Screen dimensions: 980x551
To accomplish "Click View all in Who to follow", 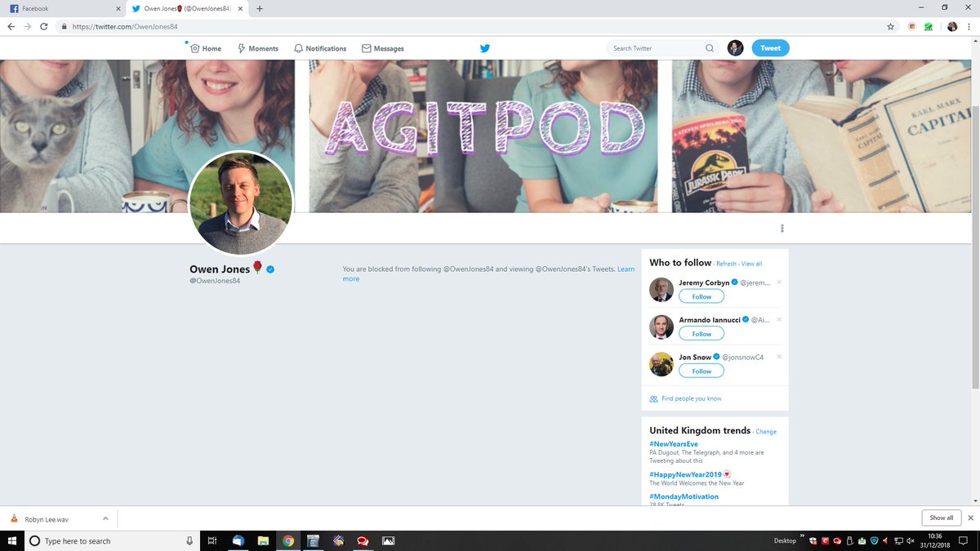I will click(751, 264).
